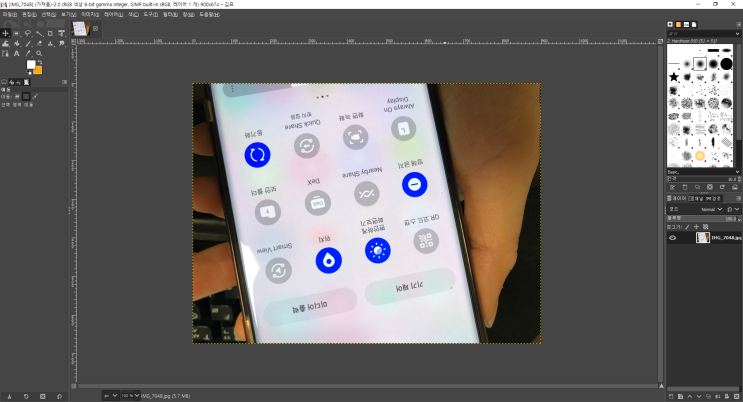
Task: Select the Paintbrush tool
Action: click(x=28, y=44)
